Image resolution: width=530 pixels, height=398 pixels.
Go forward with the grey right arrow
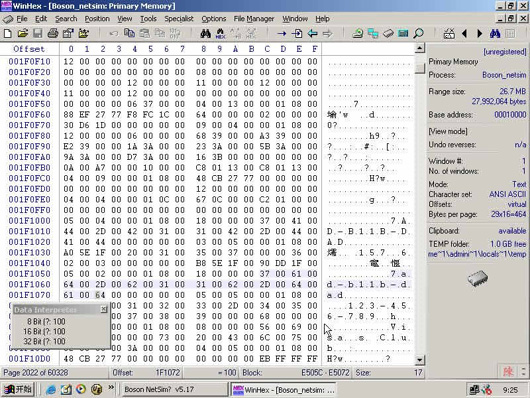pyautogui.click(x=327, y=33)
